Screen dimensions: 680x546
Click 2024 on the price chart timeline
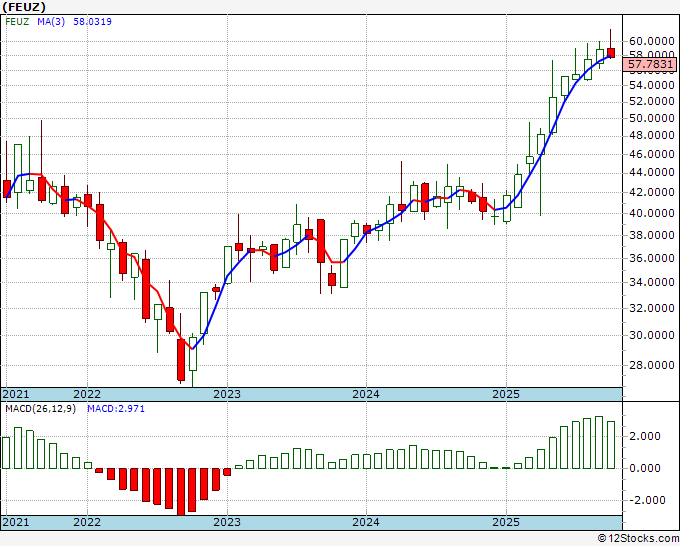366,394
